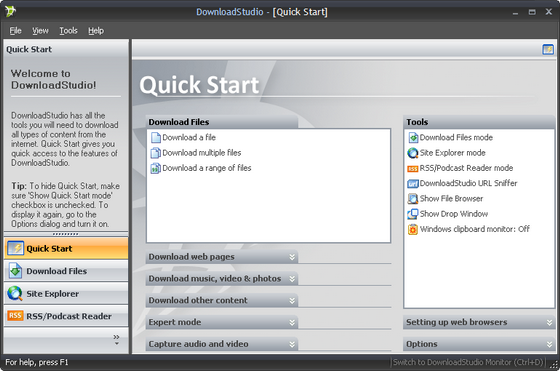The width and height of the screenshot is (560, 371).
Task: Click the DownloadStudio app logo in title bar
Action: coord(10,11)
